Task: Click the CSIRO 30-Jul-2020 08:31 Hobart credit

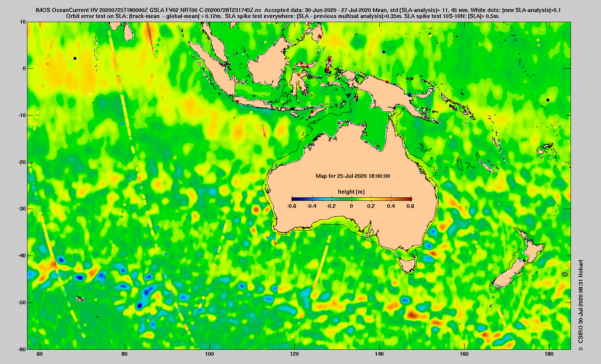Action: click(x=581, y=305)
